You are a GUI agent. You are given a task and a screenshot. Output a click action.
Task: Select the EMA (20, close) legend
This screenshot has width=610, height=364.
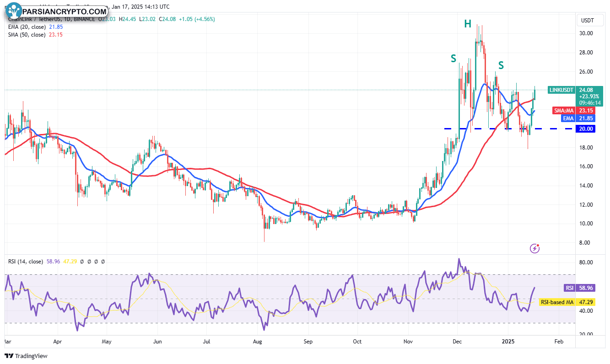(x=36, y=27)
